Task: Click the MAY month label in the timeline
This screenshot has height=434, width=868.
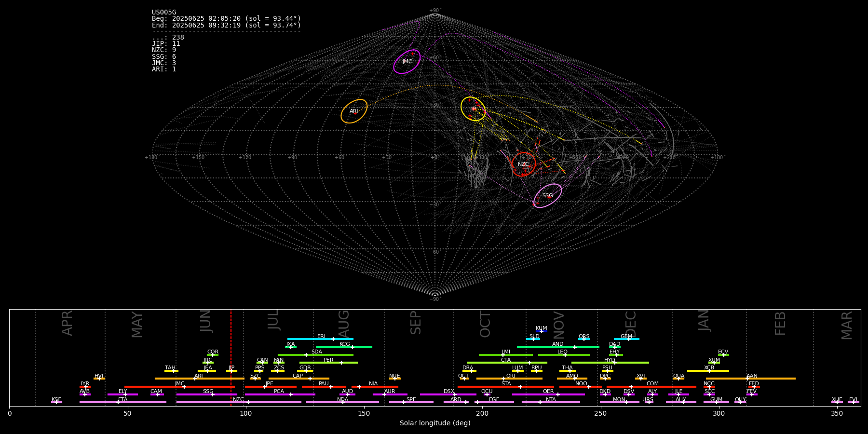Action: (x=137, y=325)
